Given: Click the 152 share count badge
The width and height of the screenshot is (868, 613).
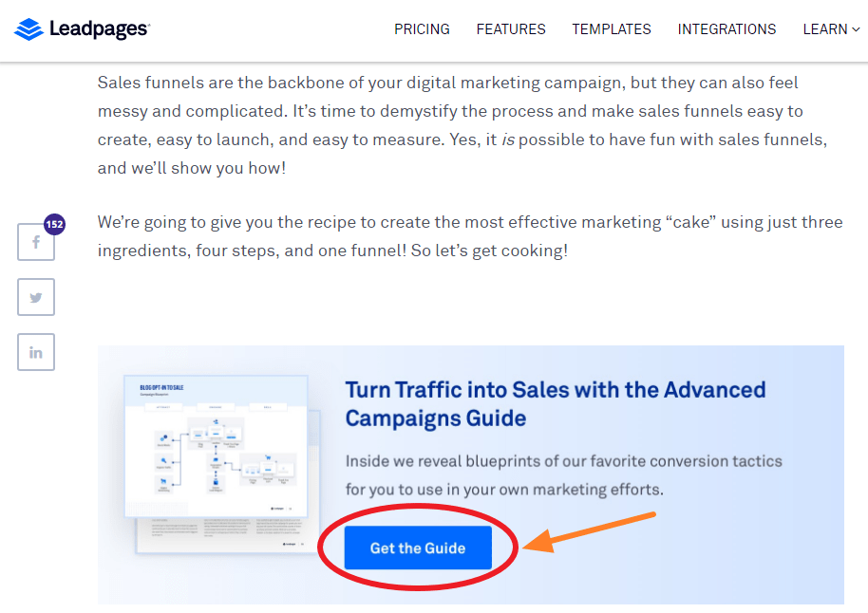Looking at the screenshot, I should 54,224.
